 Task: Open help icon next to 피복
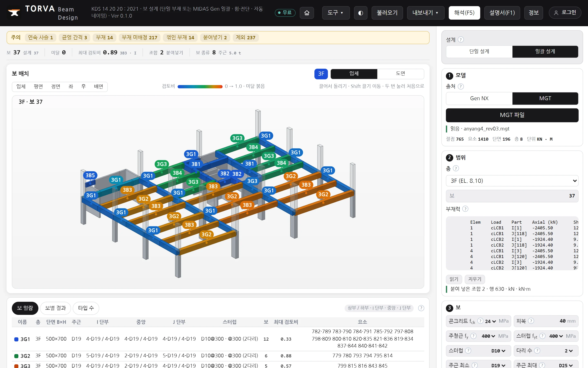coord(531,321)
